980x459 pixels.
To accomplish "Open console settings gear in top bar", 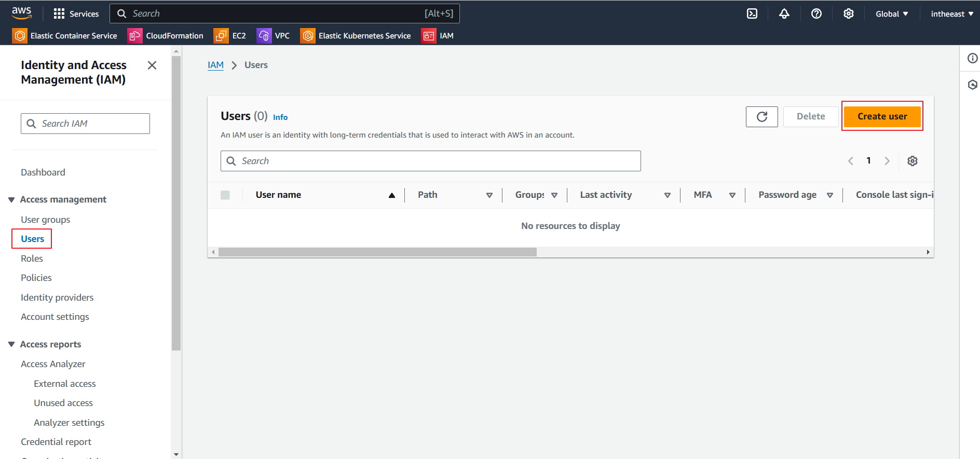I will click(849, 14).
